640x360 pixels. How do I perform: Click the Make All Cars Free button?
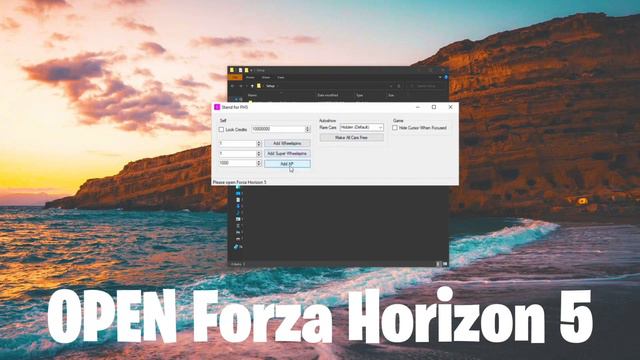(x=351, y=138)
